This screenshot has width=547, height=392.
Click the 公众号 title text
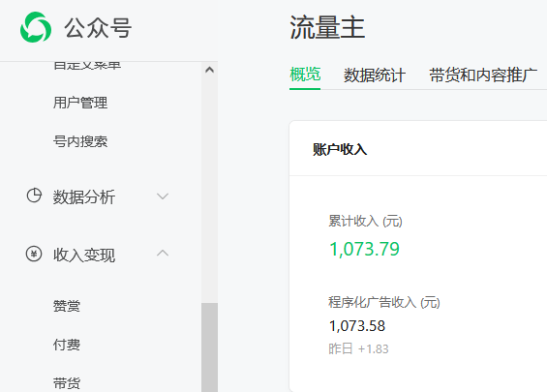(98, 28)
